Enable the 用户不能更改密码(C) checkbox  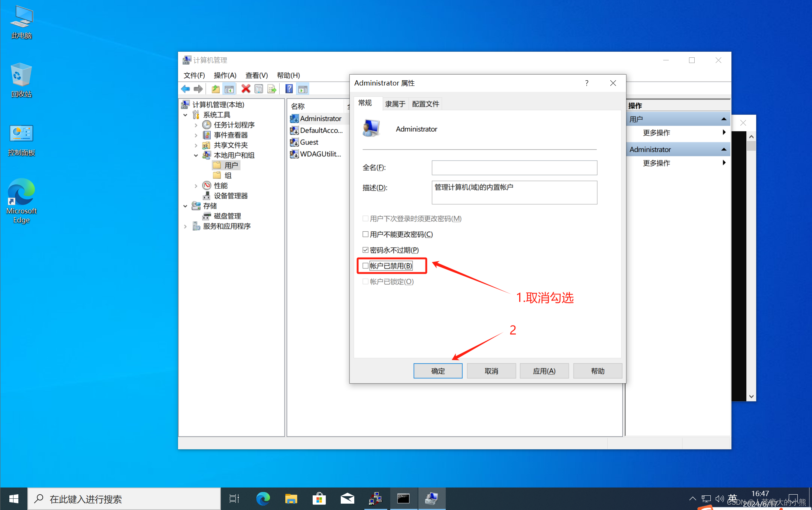pyautogui.click(x=366, y=234)
